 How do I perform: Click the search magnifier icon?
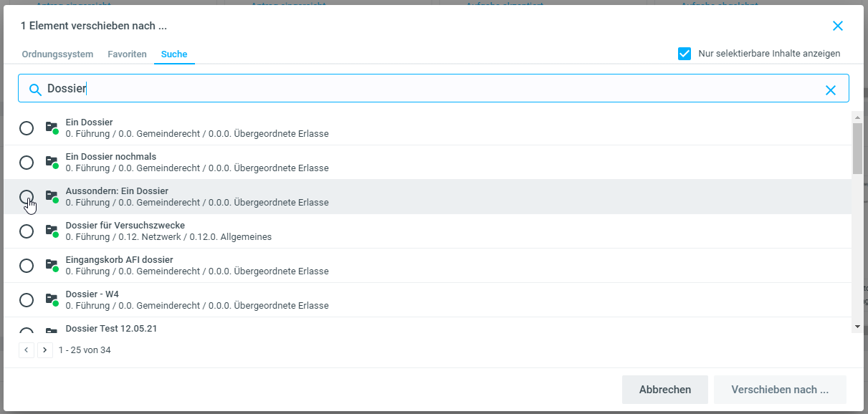34,90
